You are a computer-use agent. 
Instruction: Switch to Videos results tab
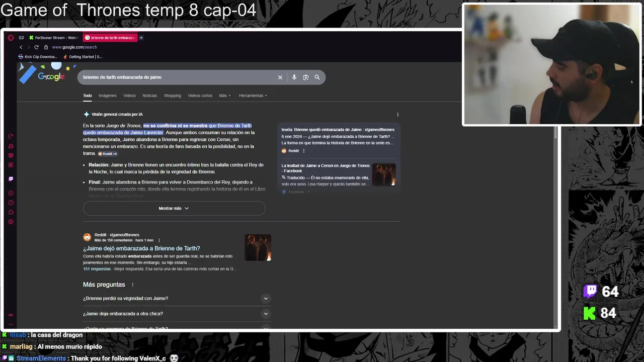[129, 96]
